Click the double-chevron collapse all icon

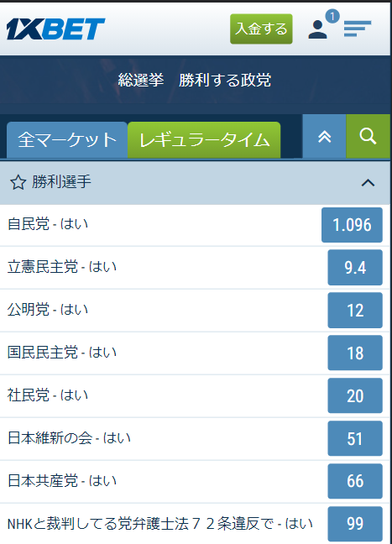[324, 136]
